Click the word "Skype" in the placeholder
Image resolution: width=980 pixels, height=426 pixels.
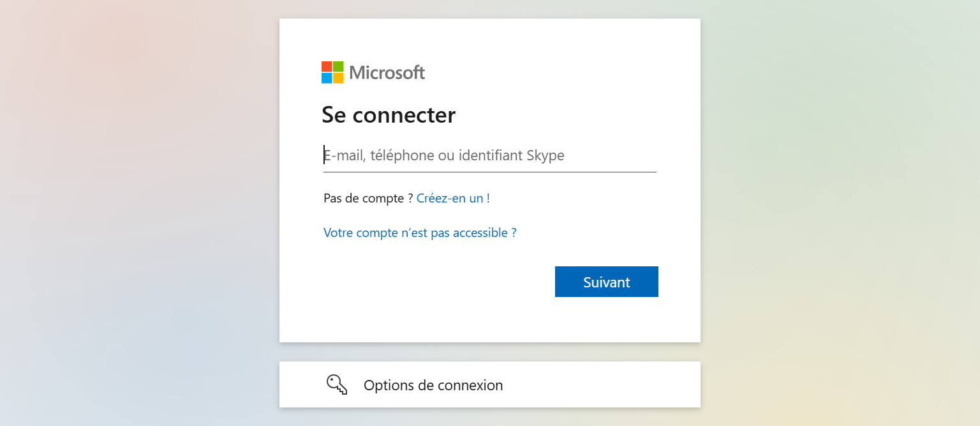point(546,155)
